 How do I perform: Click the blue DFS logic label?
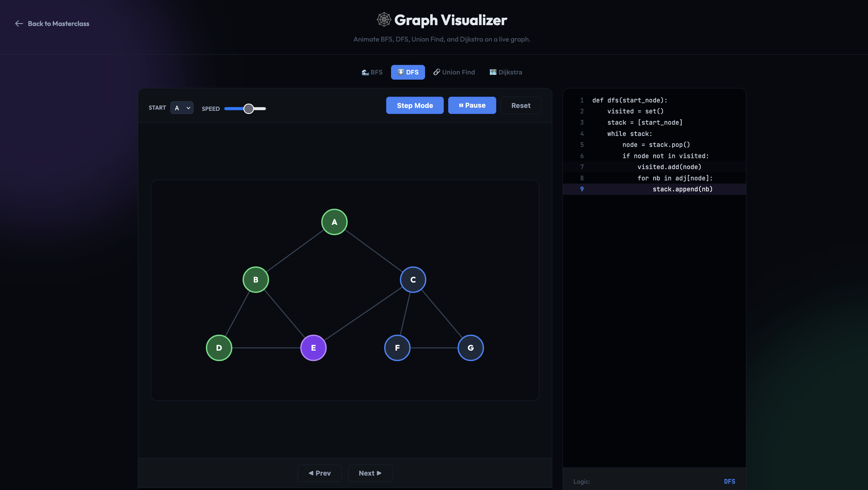[x=730, y=481]
